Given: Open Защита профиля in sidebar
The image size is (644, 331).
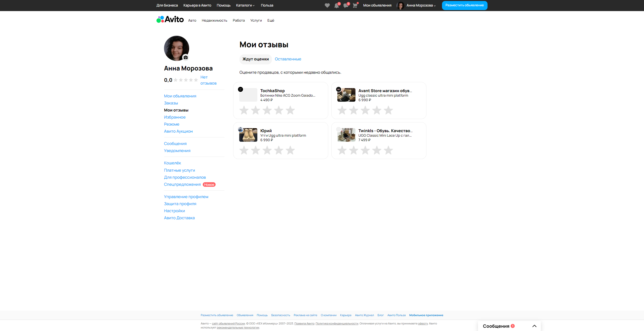Looking at the screenshot, I should pyautogui.click(x=180, y=204).
